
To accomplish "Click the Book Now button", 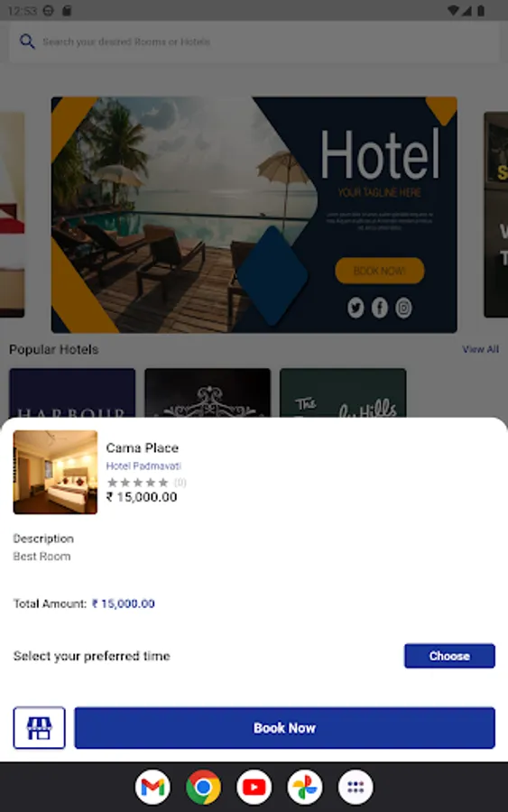I will pos(285,727).
